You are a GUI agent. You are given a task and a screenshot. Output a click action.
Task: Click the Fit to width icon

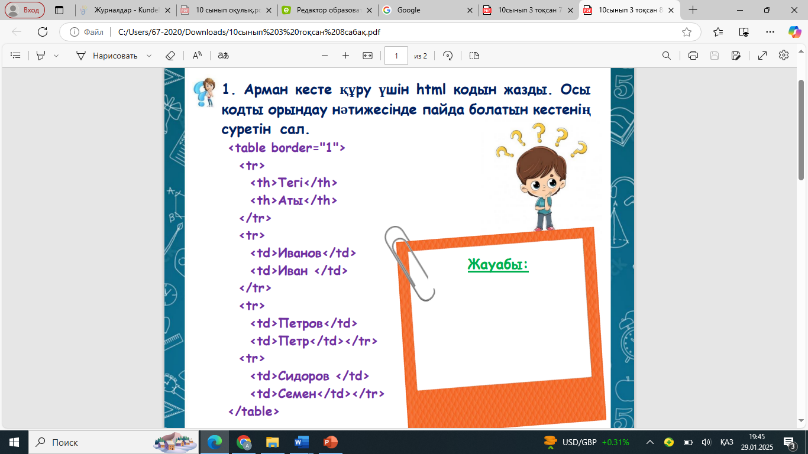point(367,56)
